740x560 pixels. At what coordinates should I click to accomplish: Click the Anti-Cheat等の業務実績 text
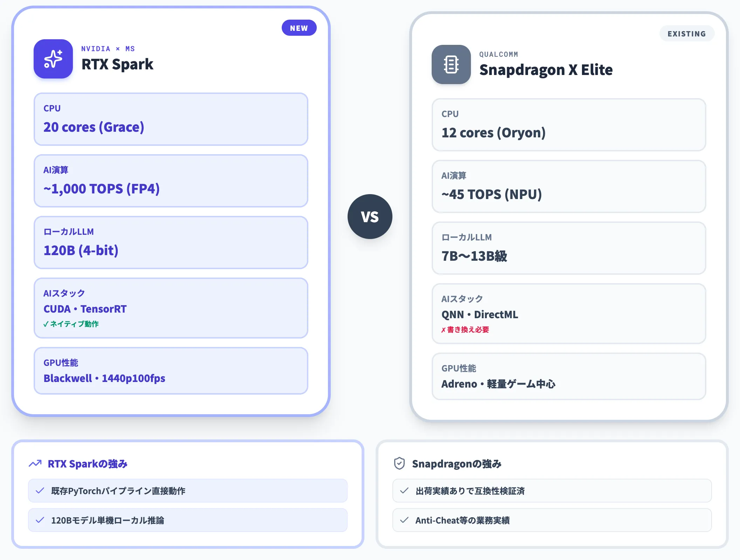click(x=463, y=520)
